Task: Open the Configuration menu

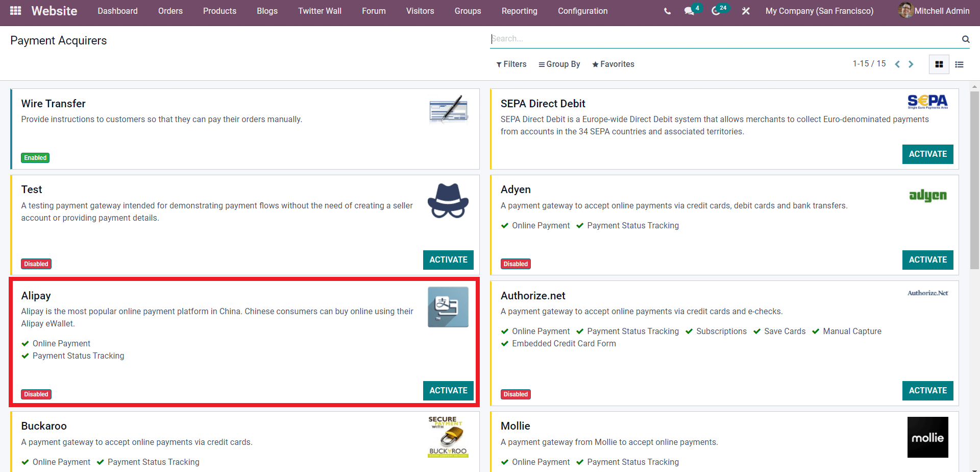Action: click(x=582, y=11)
